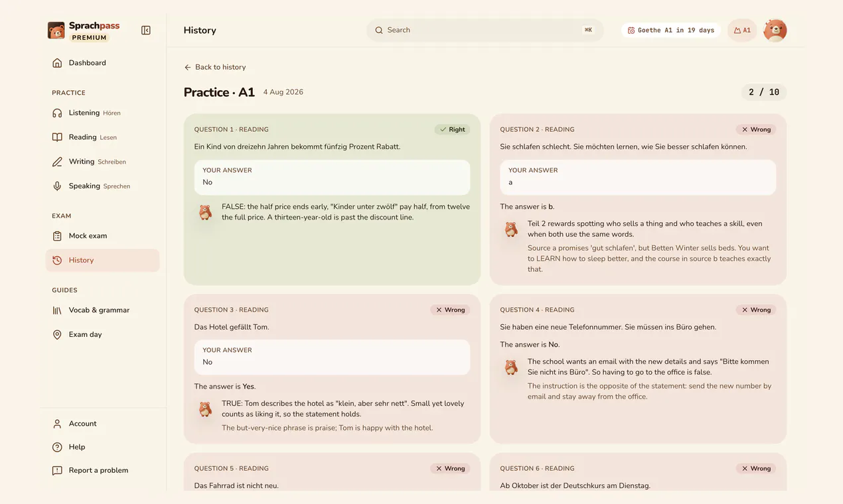
Task: Click the bear mascot in Question 2 feedback
Action: [x=511, y=229]
